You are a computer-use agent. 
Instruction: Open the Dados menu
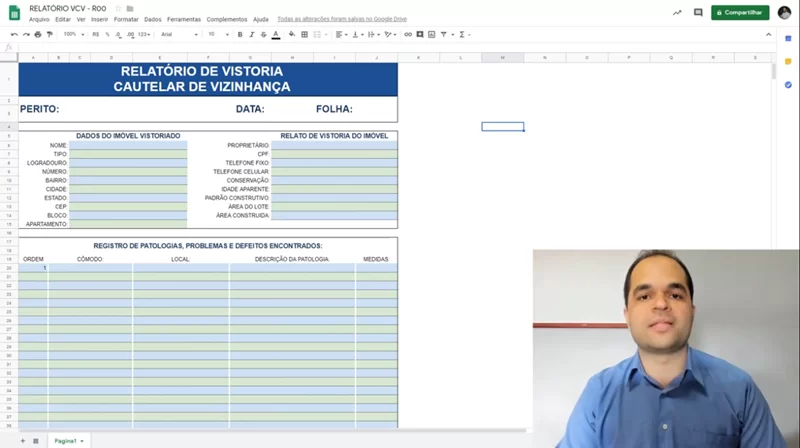pos(153,19)
